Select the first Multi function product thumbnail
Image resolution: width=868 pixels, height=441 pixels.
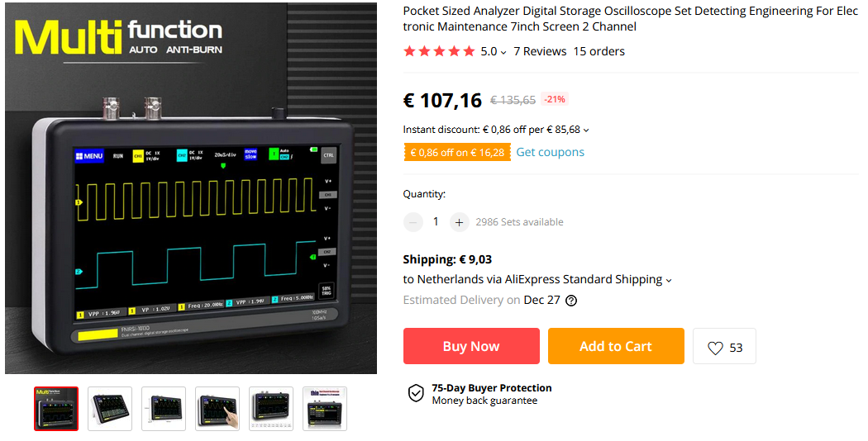point(56,408)
